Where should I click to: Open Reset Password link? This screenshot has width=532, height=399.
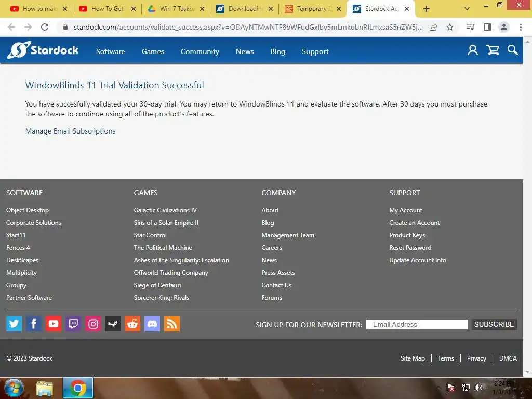(x=410, y=248)
